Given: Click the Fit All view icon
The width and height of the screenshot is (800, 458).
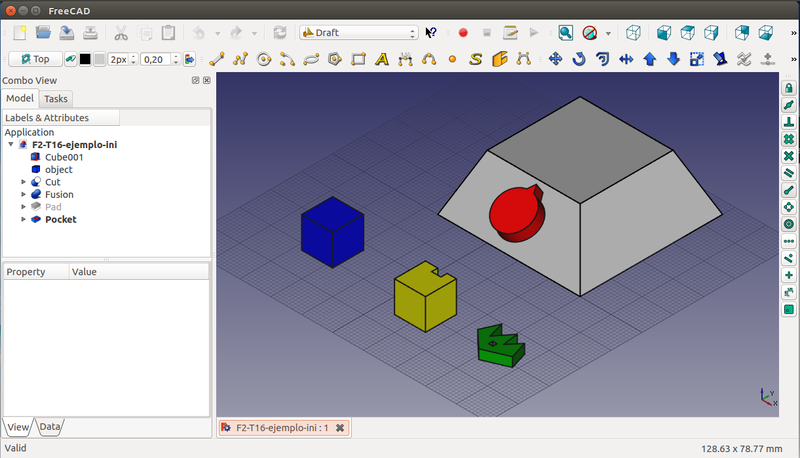Looking at the screenshot, I should tap(566, 32).
